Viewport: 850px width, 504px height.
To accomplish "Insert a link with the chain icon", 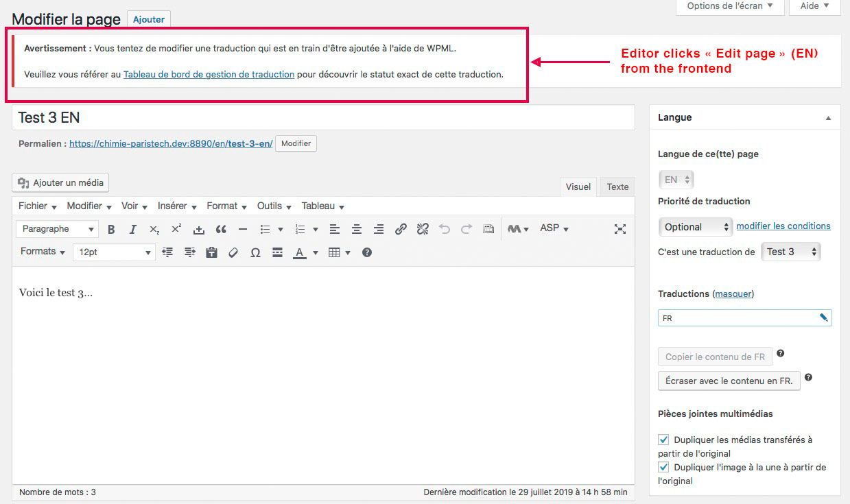I will 401,229.
